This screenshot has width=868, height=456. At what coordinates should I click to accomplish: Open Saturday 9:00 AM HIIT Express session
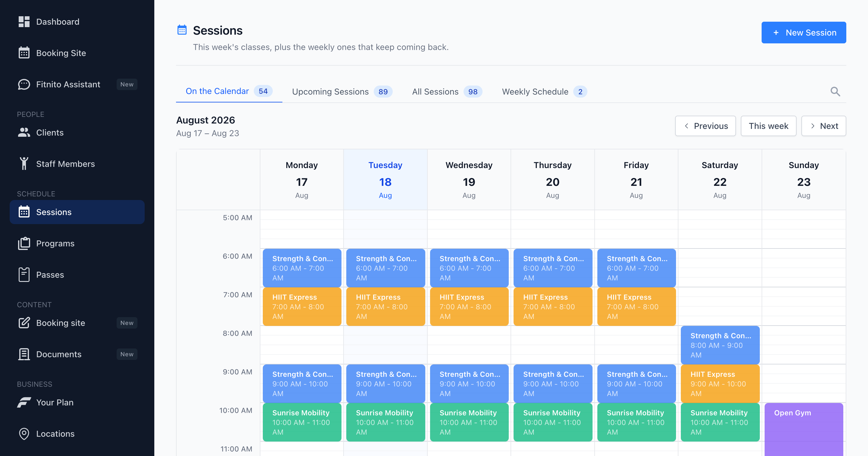[x=720, y=384]
